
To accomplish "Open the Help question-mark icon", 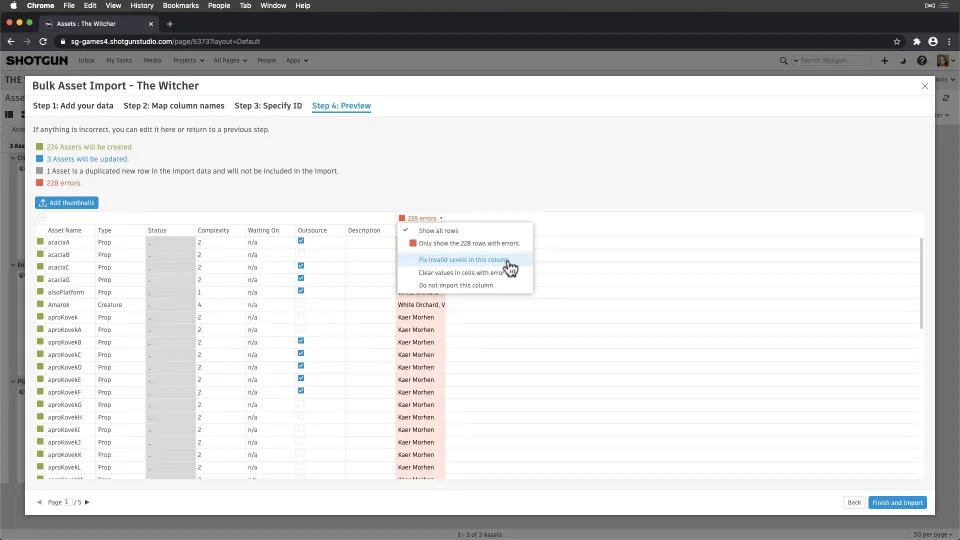I will [x=921, y=61].
